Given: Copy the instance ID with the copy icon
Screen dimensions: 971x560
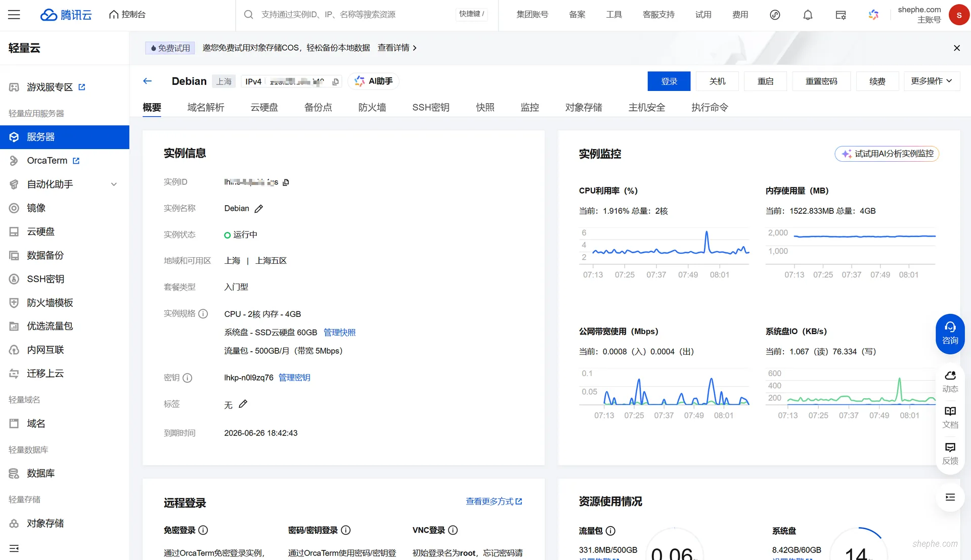Looking at the screenshot, I should (x=286, y=182).
